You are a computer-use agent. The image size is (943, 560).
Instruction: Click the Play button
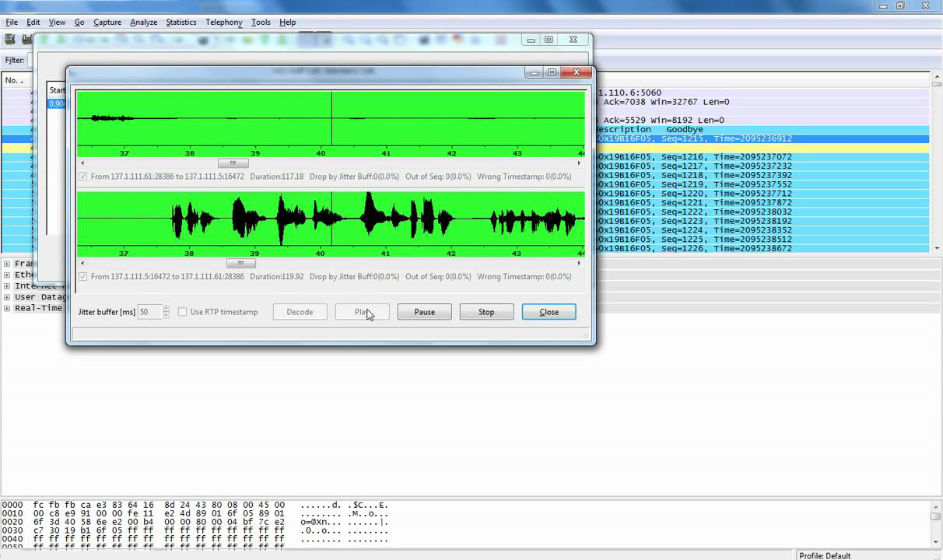pos(362,312)
